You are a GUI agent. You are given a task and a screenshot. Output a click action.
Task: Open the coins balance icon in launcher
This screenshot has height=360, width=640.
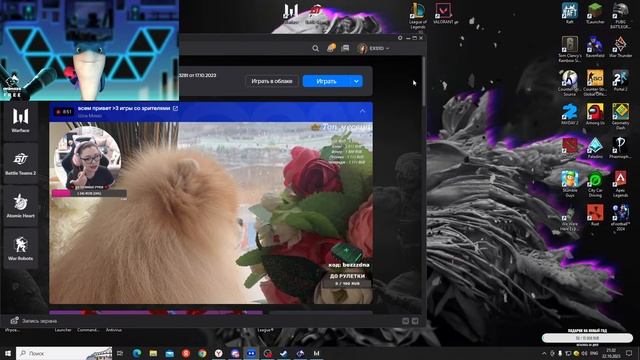(331, 48)
